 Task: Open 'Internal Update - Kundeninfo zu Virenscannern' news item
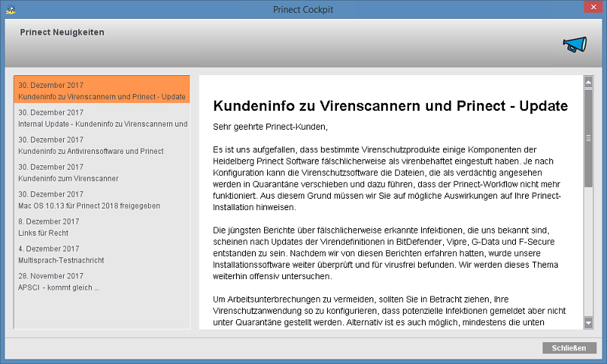tap(102, 118)
